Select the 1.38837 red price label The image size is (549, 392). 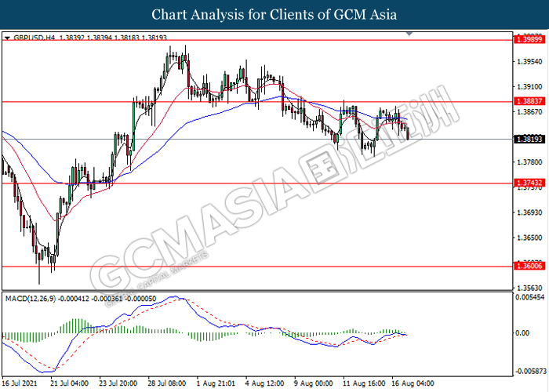pyautogui.click(x=529, y=101)
